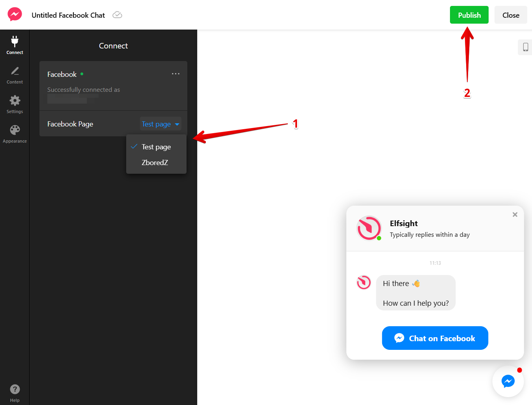
Task: Click the Untitled Facebook Chat title
Action: coord(68,15)
